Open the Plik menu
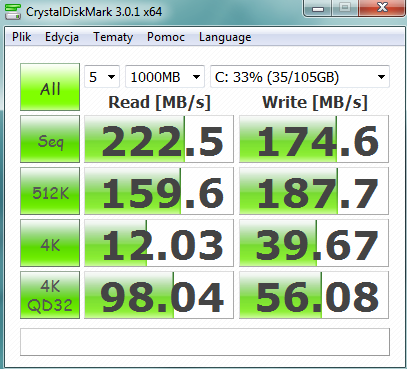Image resolution: width=407 pixels, height=369 pixels. [x=22, y=37]
